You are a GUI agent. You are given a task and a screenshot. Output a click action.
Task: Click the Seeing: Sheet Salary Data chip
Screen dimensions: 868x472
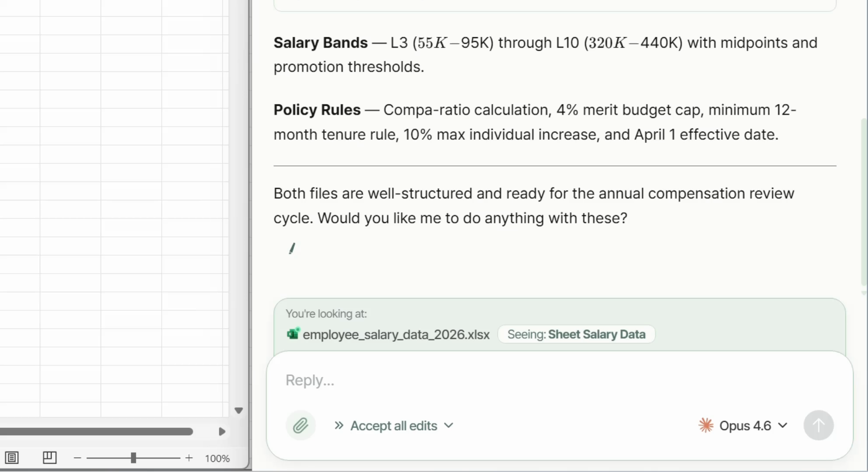coord(576,334)
